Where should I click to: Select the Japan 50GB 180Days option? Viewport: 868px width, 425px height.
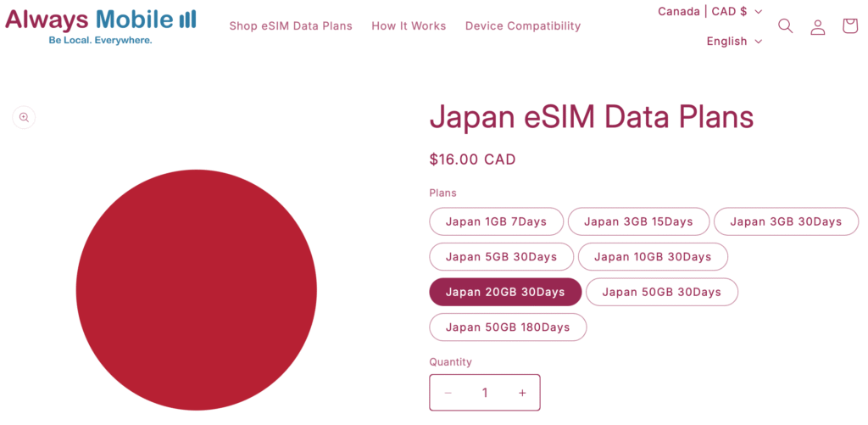point(508,327)
